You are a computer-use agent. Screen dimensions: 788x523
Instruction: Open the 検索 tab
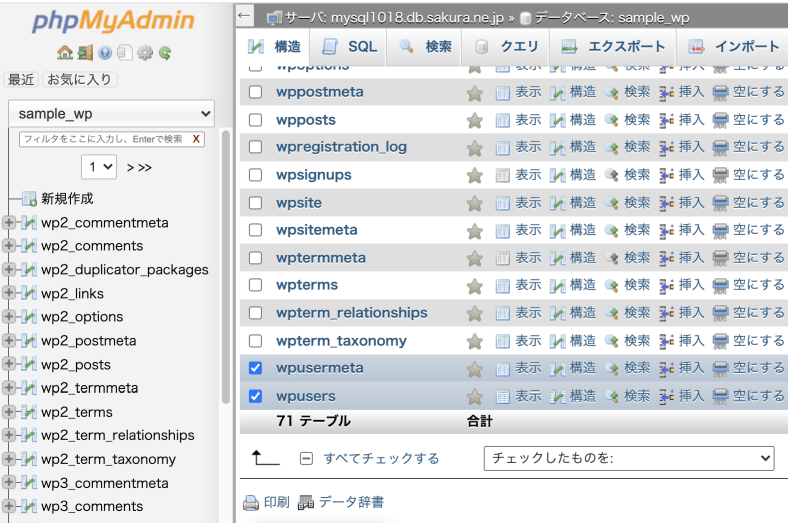coord(425,47)
